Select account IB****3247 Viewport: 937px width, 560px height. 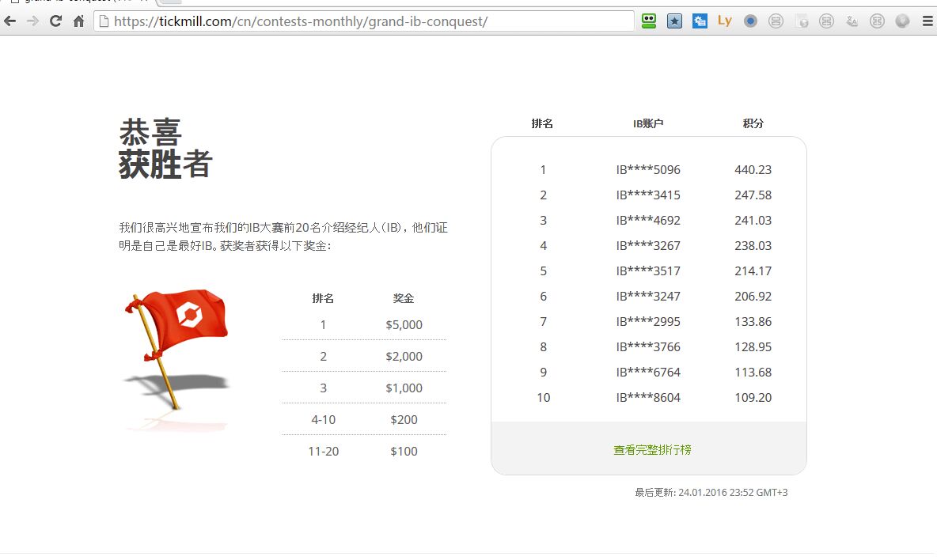point(648,296)
